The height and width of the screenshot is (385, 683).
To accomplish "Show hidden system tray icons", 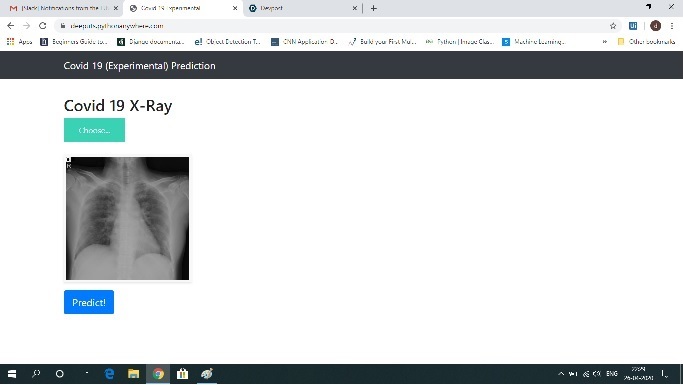I will click(x=561, y=374).
